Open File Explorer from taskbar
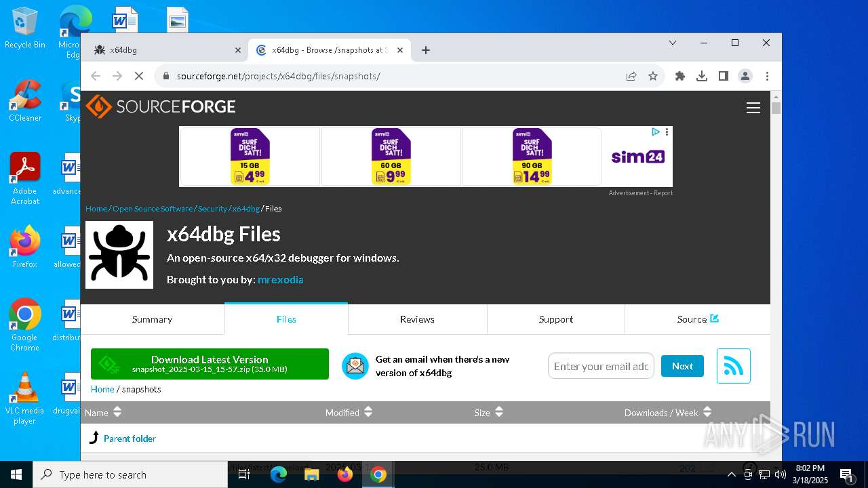The width and height of the screenshot is (868, 488). pyautogui.click(x=312, y=474)
